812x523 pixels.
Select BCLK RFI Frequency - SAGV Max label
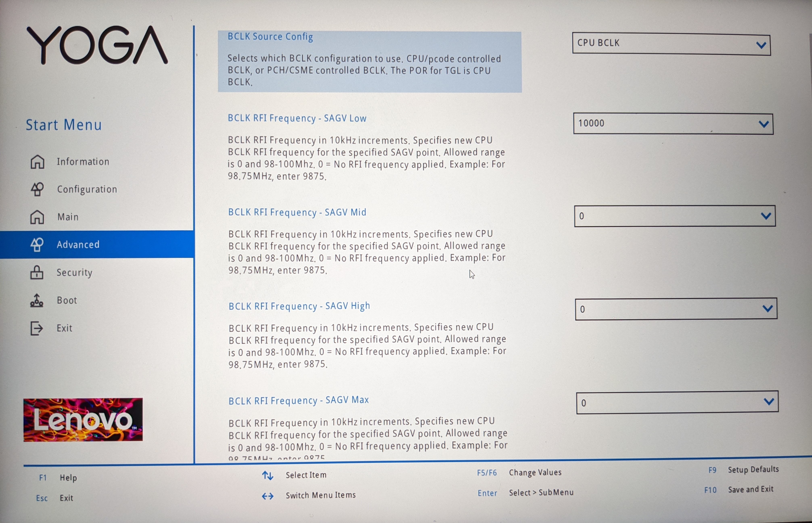298,400
